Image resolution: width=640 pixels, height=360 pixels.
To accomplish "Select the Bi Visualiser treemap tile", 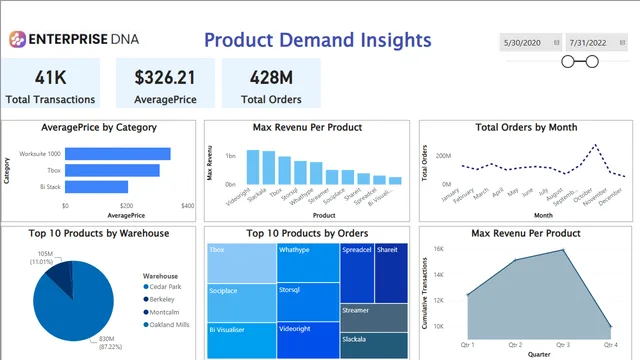I will (242, 341).
